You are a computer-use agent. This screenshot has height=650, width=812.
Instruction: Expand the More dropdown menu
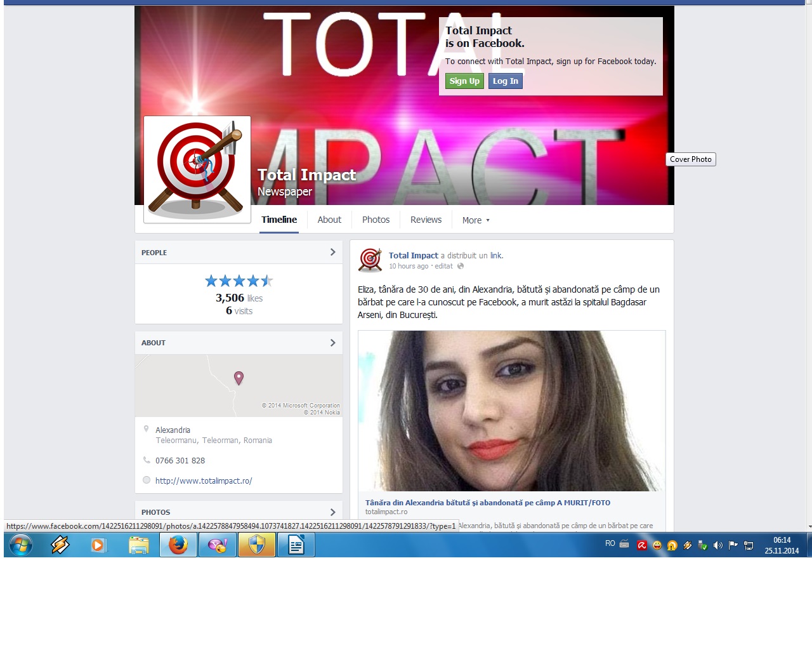point(476,220)
